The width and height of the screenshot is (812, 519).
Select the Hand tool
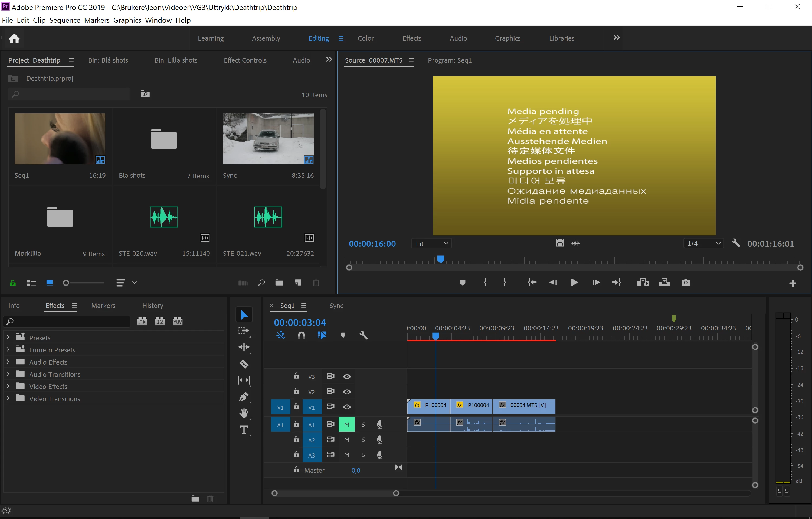244,413
